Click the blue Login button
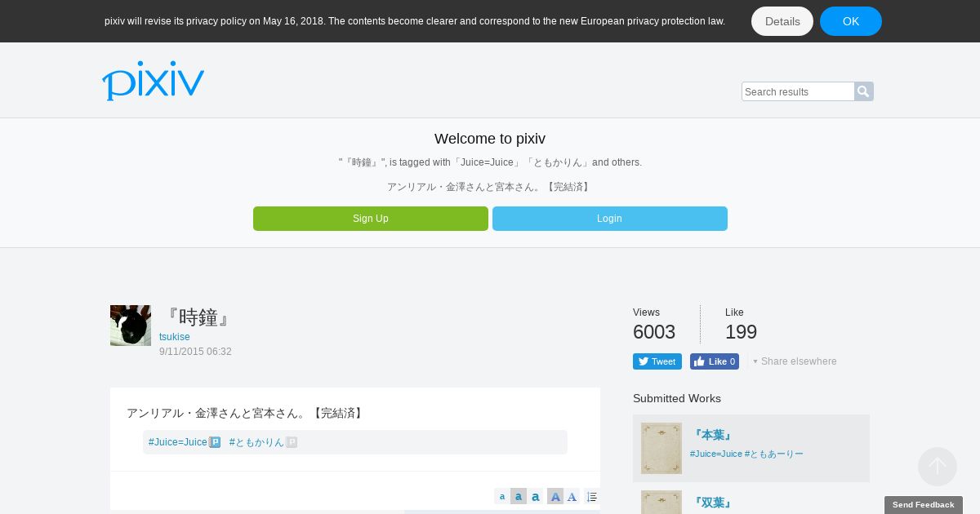 [610, 219]
